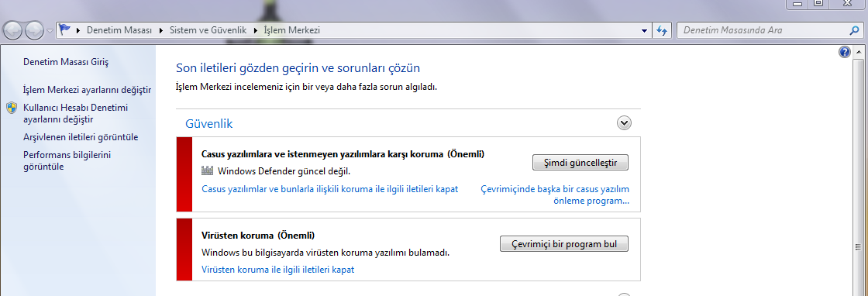
Task: Click Windows Defender icon in message
Action: point(208,171)
